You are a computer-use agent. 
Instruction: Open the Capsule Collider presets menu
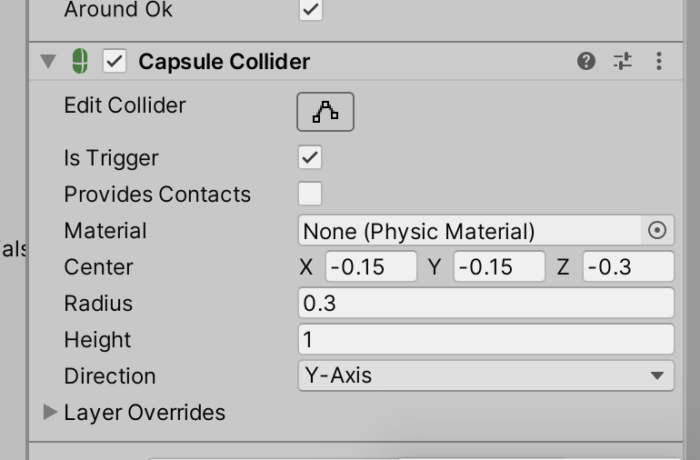pyautogui.click(x=623, y=62)
